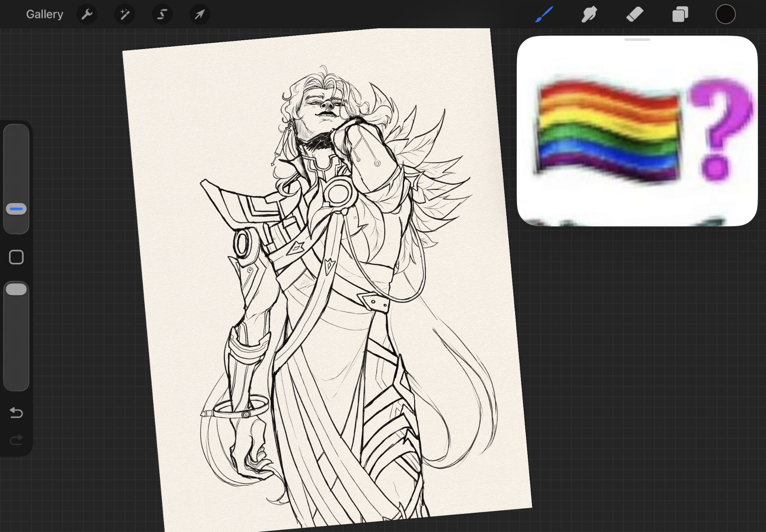Click the gray brush opacity slider handle

coord(16,290)
